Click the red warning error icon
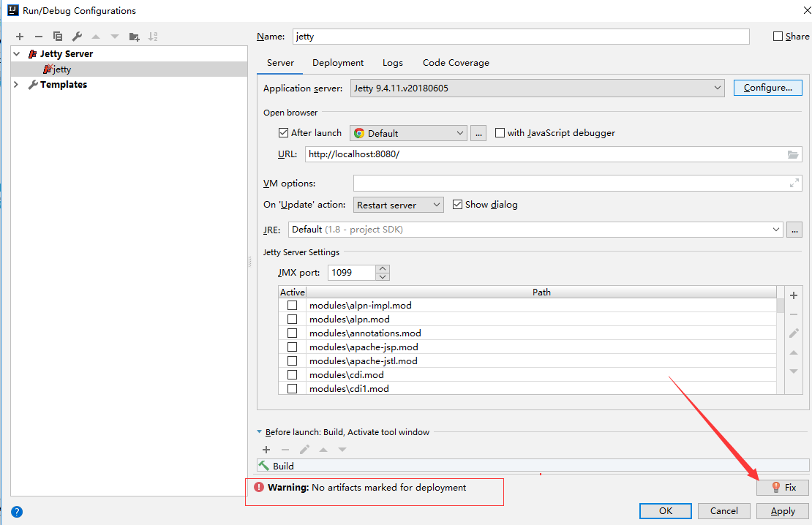The width and height of the screenshot is (812, 525). (x=259, y=487)
